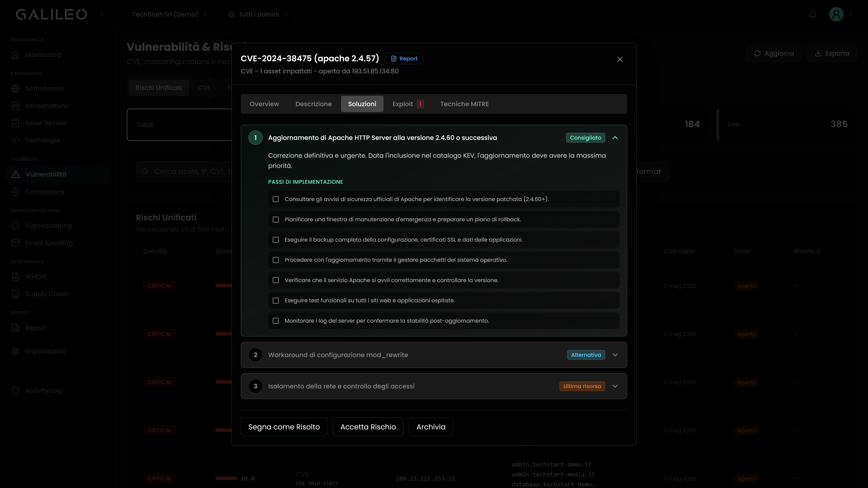
Task: Click 'CVE-2018-15473' in the table
Action: pos(317,484)
